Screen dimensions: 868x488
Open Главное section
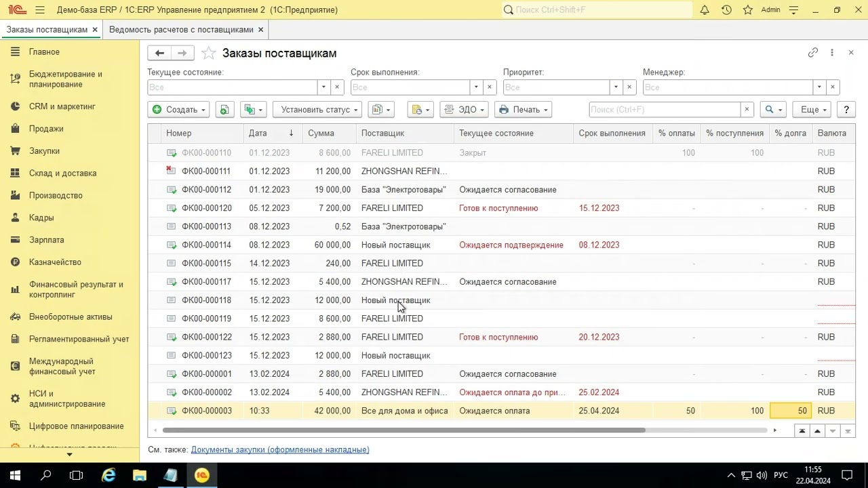44,52
